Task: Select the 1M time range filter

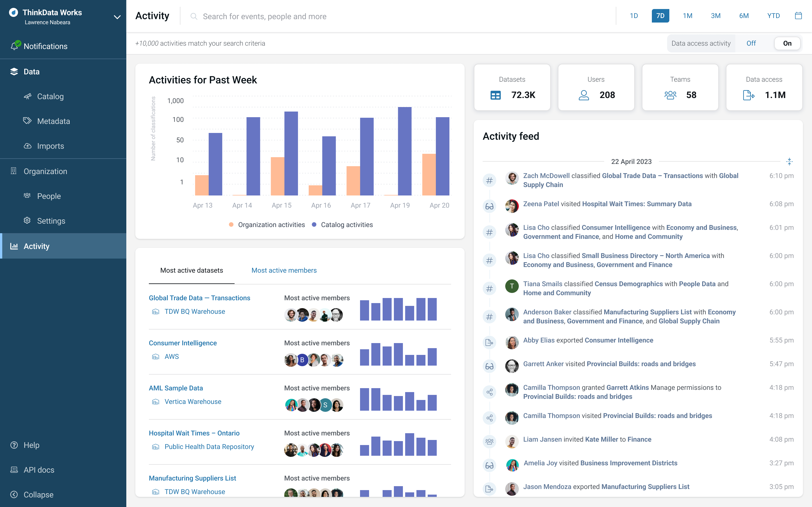Action: click(x=687, y=16)
